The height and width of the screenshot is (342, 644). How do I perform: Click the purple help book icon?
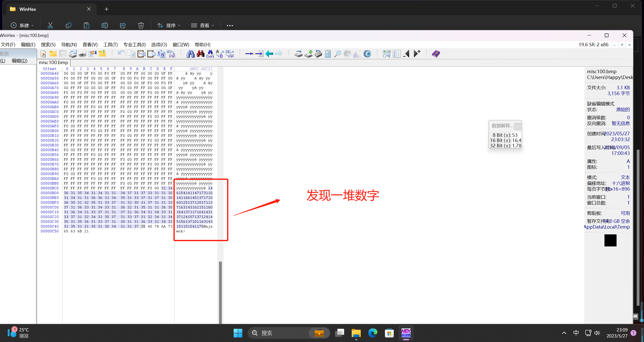(436, 54)
